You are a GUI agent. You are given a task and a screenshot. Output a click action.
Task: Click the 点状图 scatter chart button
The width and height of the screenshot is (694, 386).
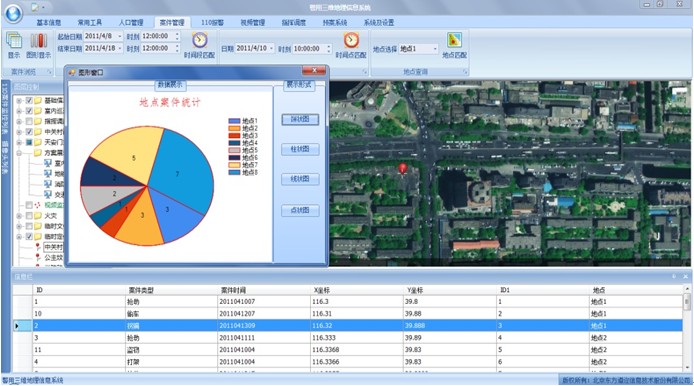pyautogui.click(x=300, y=210)
